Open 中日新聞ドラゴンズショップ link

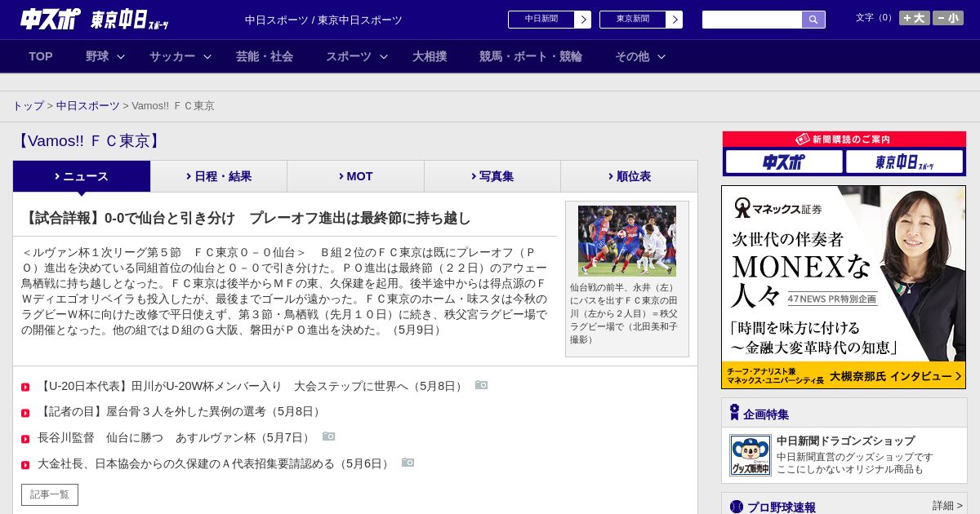(x=845, y=441)
